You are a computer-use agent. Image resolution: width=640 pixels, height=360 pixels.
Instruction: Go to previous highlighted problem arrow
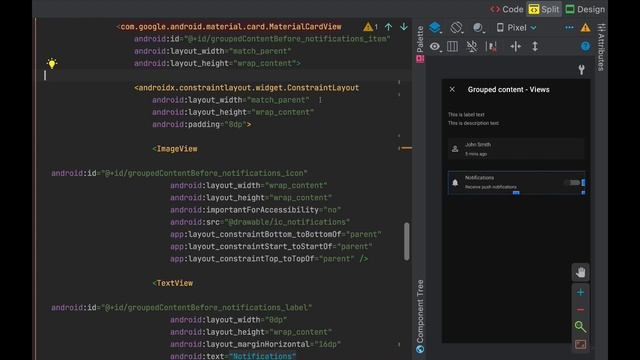point(388,27)
